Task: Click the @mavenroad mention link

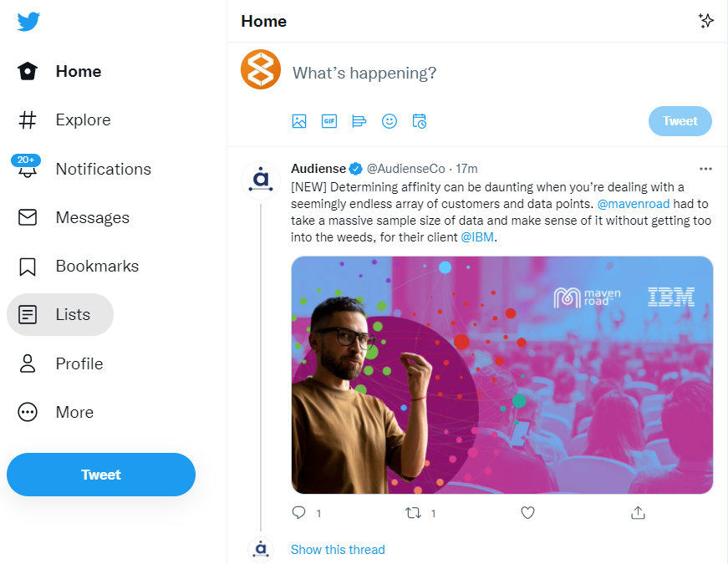Action: [x=630, y=203]
